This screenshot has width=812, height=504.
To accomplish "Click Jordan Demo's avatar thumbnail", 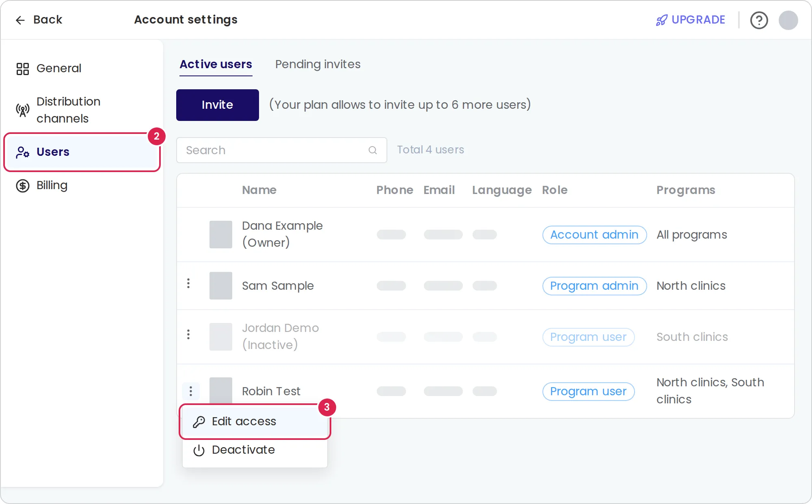I will click(221, 336).
